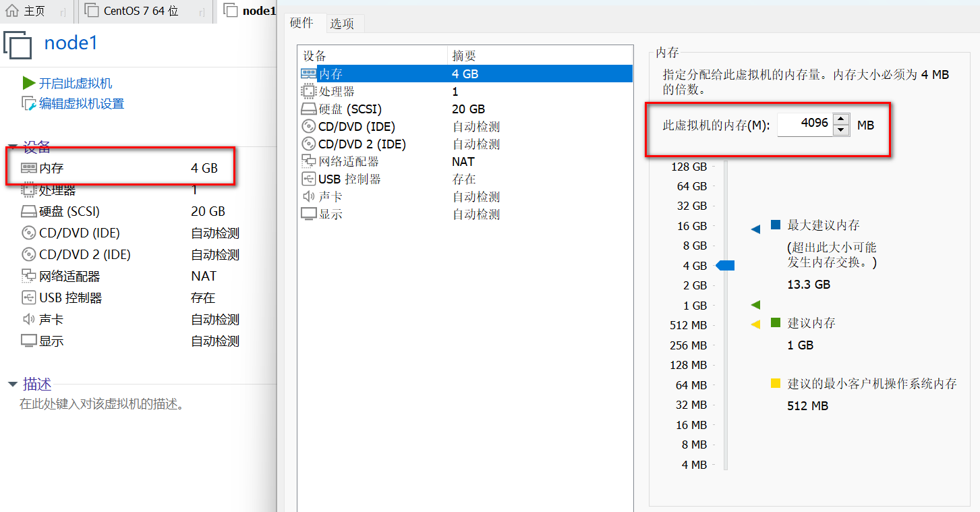Click the VM icon on the CentOS 7 64 位 tab
This screenshot has width=980, height=512.
(92, 11)
